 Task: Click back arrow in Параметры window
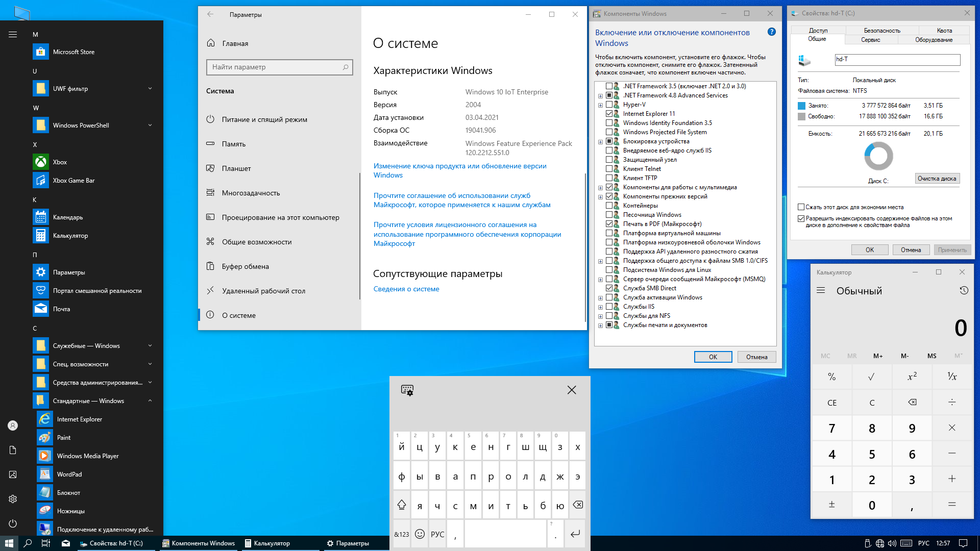(x=210, y=14)
